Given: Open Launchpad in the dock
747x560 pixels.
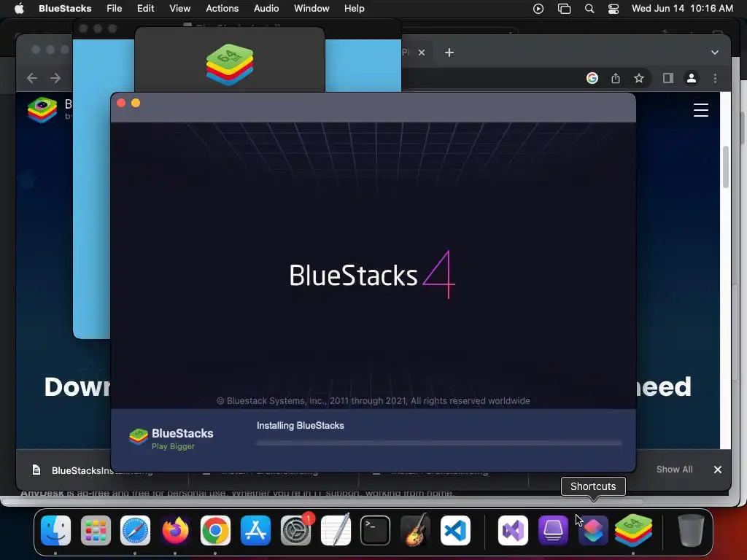Looking at the screenshot, I should pyautogui.click(x=96, y=530).
